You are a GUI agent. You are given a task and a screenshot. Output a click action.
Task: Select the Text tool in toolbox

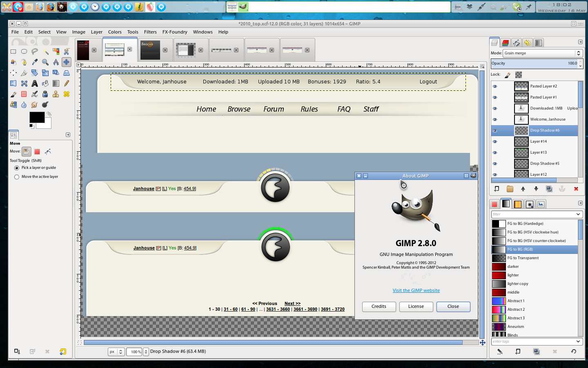click(35, 83)
